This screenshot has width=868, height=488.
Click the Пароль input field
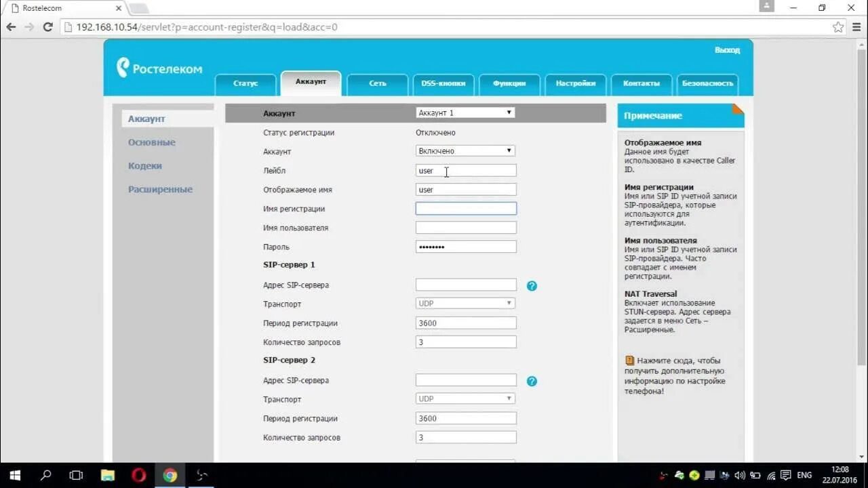click(466, 247)
